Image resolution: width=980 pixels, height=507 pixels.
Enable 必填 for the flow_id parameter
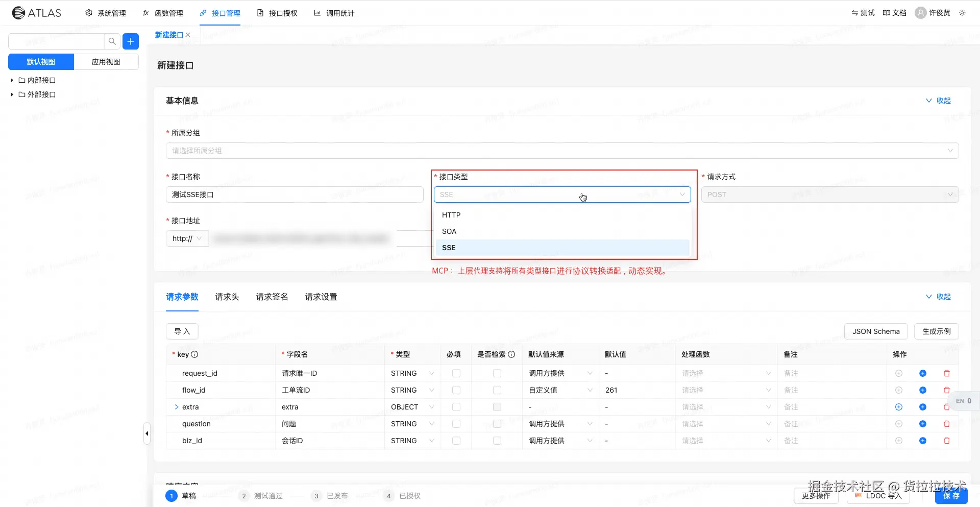tap(456, 390)
